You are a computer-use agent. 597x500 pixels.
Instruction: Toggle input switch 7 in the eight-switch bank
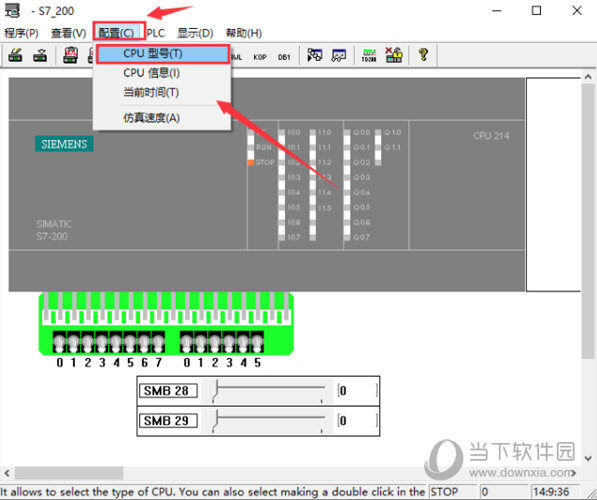(x=158, y=342)
